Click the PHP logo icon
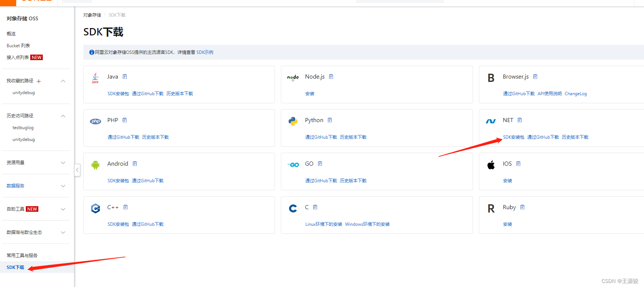This screenshot has width=644, height=287. pos(95,121)
